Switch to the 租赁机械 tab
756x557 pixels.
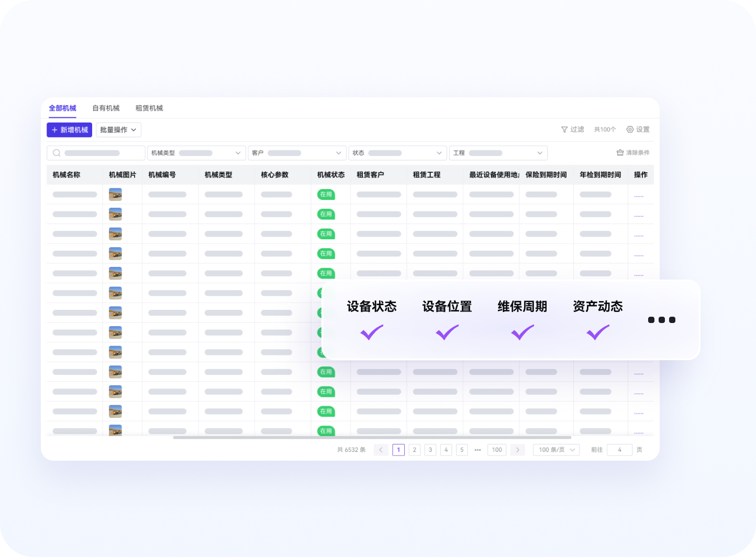[149, 108]
